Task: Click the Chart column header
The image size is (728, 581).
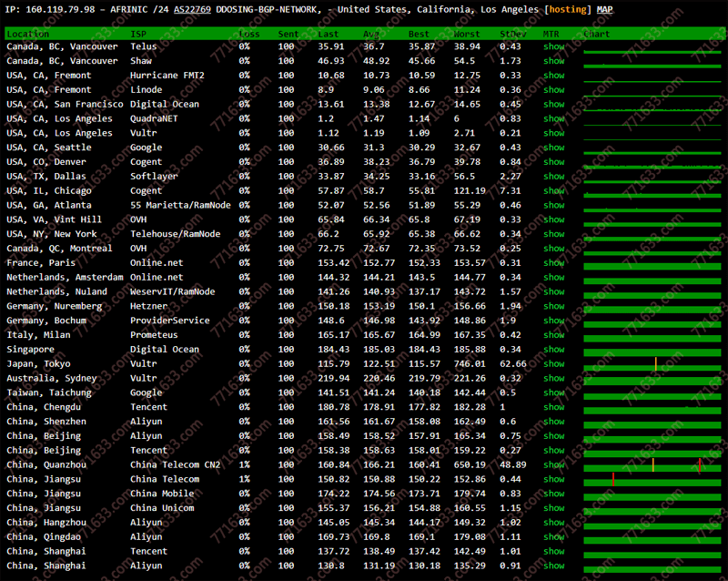Action: click(597, 34)
